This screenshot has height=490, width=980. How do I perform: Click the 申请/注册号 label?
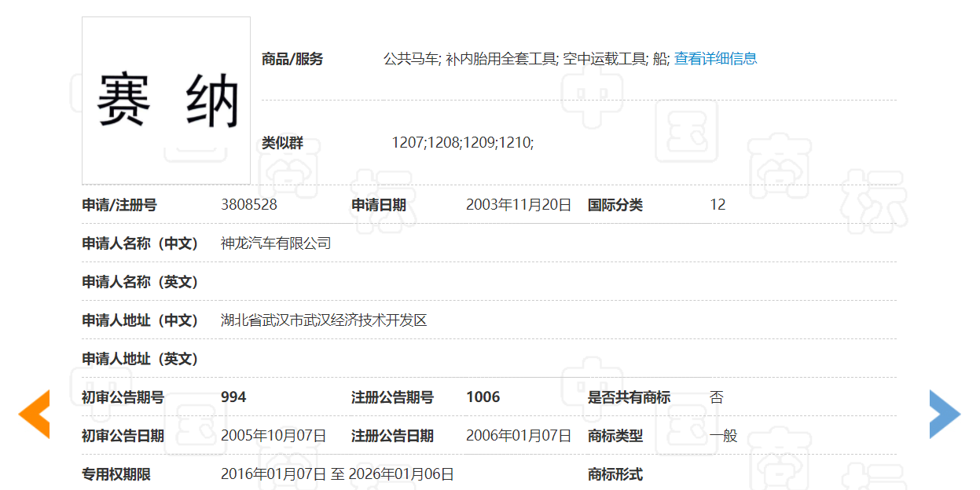pyautogui.click(x=119, y=205)
